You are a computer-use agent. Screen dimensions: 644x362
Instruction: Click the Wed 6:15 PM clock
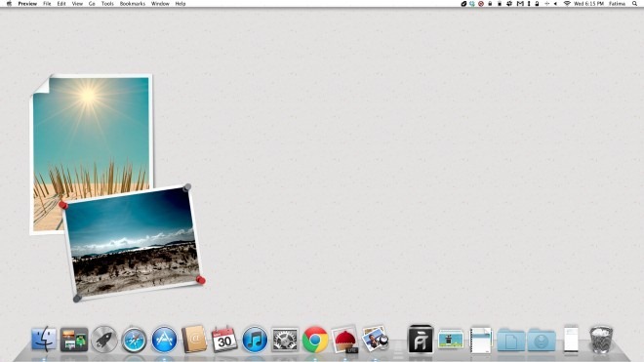pos(588,4)
